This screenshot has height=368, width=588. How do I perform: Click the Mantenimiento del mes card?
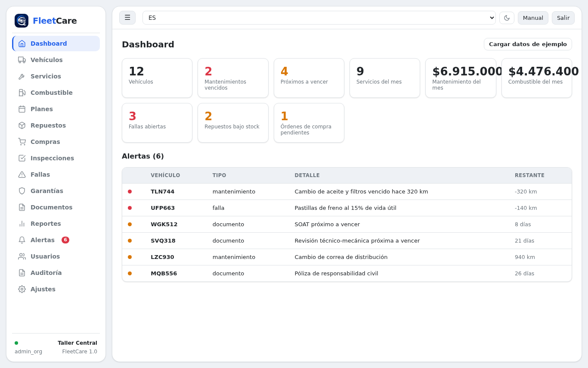(x=461, y=78)
